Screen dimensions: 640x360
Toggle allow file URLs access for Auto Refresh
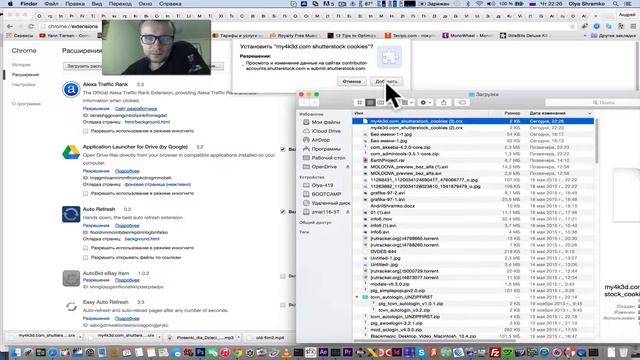click(85, 258)
